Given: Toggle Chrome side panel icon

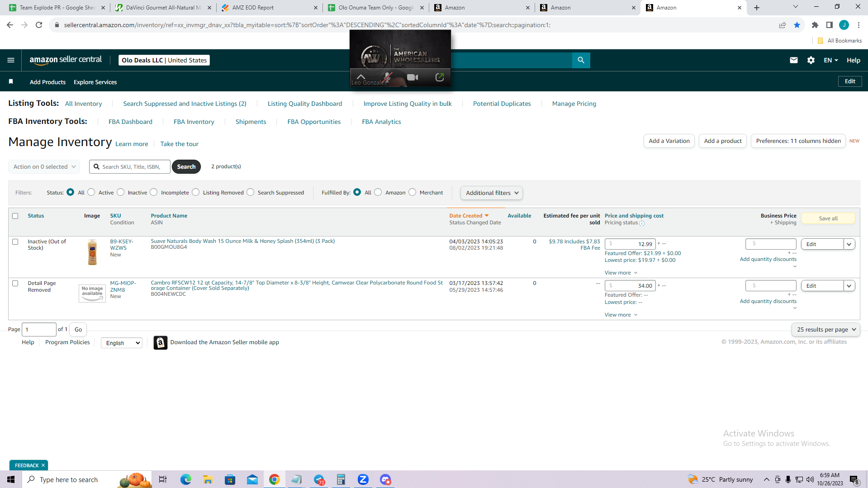Looking at the screenshot, I should (x=830, y=25).
